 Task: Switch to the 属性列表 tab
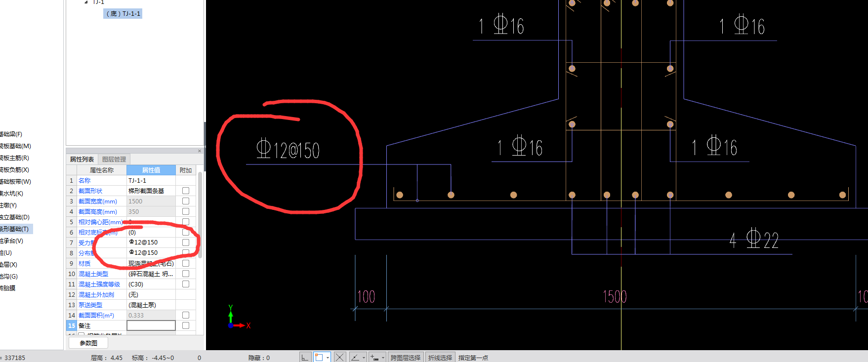coord(82,159)
